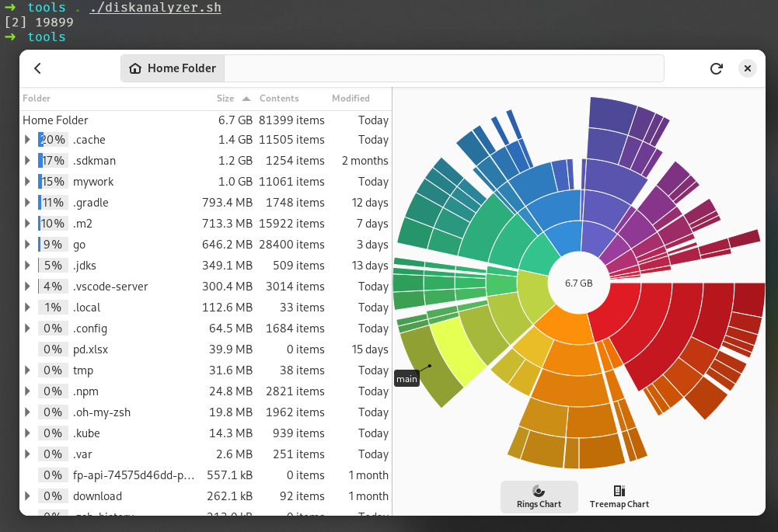Screen dimensions: 778x532
Task: Expand the .gradle folder
Action: (27, 202)
